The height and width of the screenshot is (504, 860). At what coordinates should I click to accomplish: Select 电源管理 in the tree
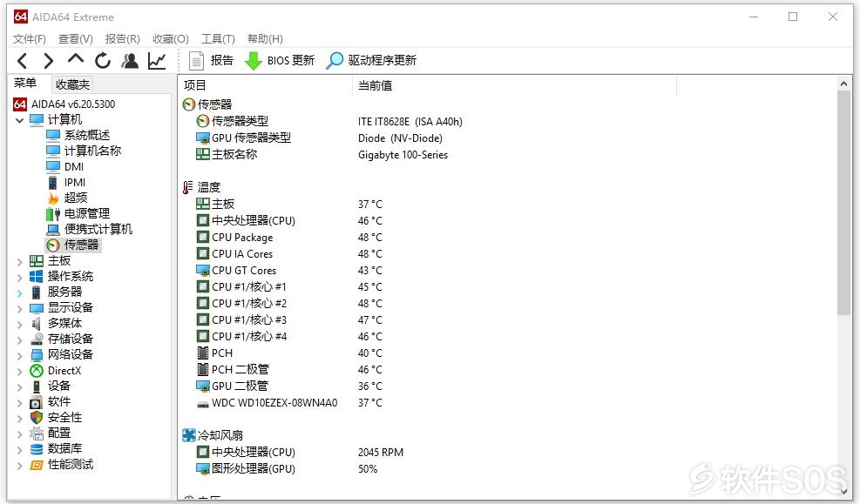pos(78,213)
